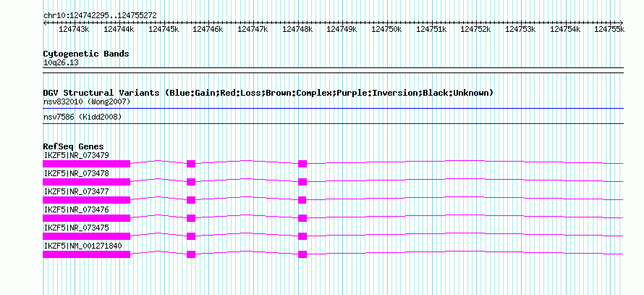Screen dimensions: 644x295
Task: Click the 124754k ruler tick label
Action: tap(565, 29)
